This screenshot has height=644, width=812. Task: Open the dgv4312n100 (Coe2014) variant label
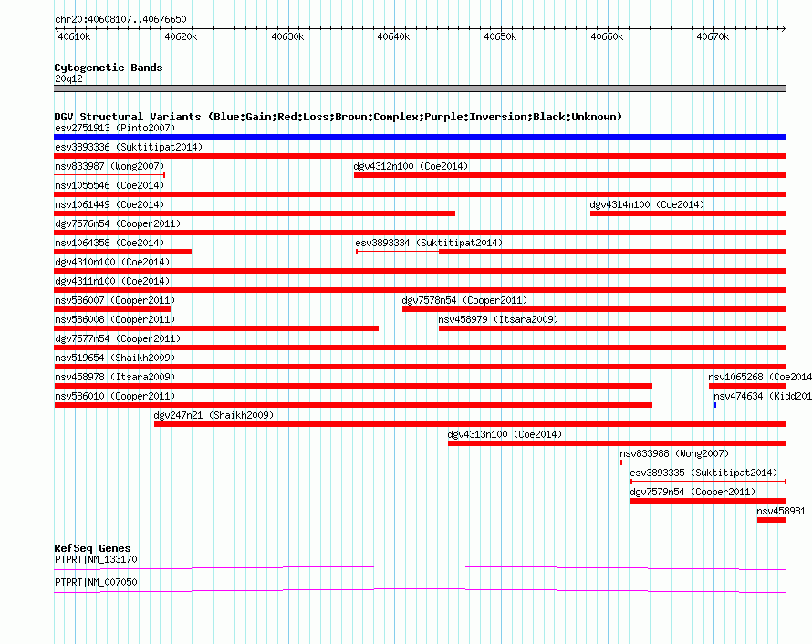pos(411,166)
